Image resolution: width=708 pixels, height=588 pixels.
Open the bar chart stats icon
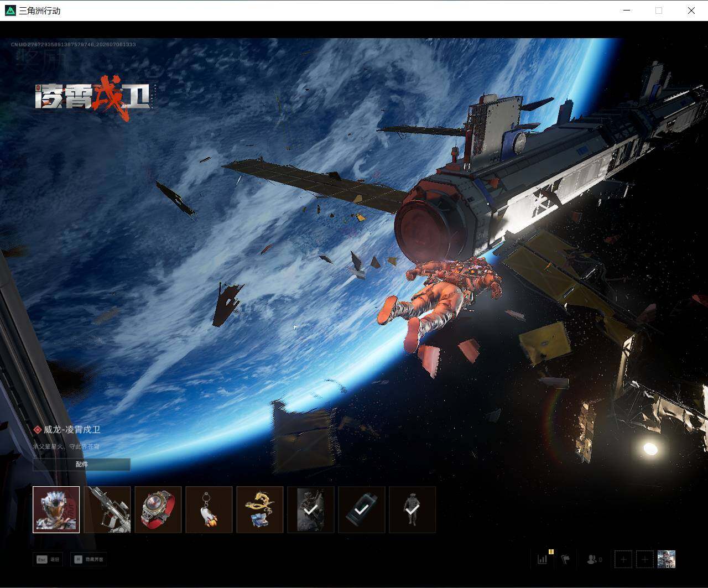[543, 559]
